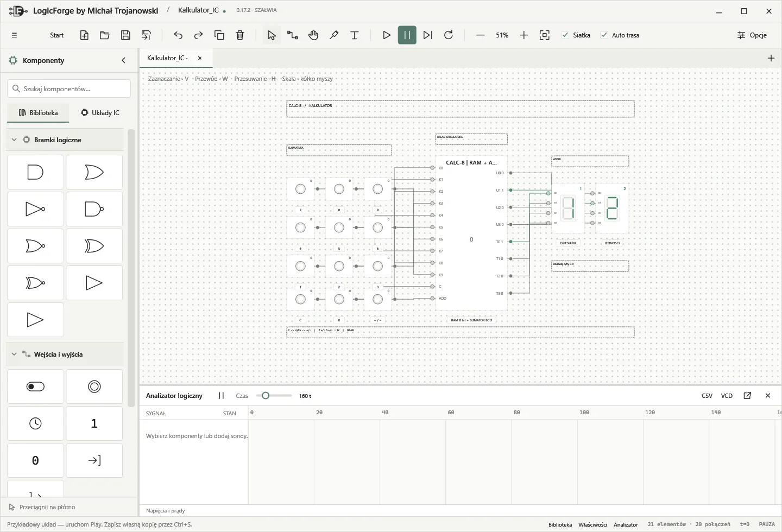
Task: Click the Szukaj komponentów search field
Action: point(69,88)
